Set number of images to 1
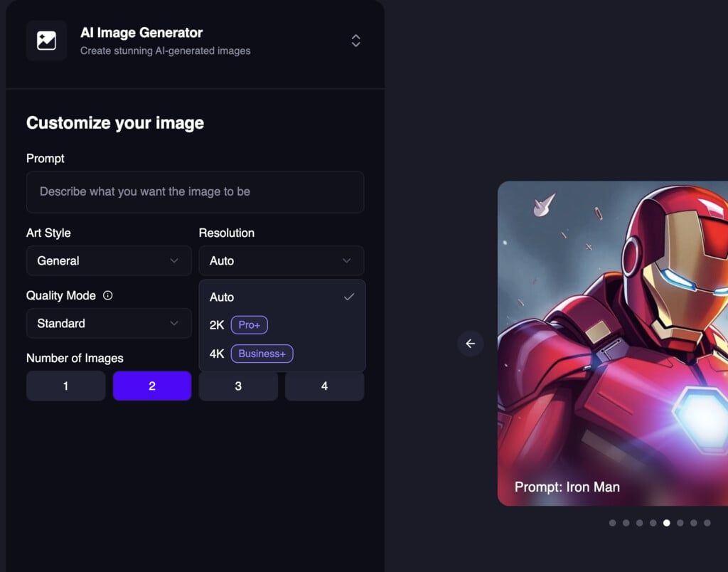Screen dimensions: 728x572 pyautogui.click(x=66, y=386)
